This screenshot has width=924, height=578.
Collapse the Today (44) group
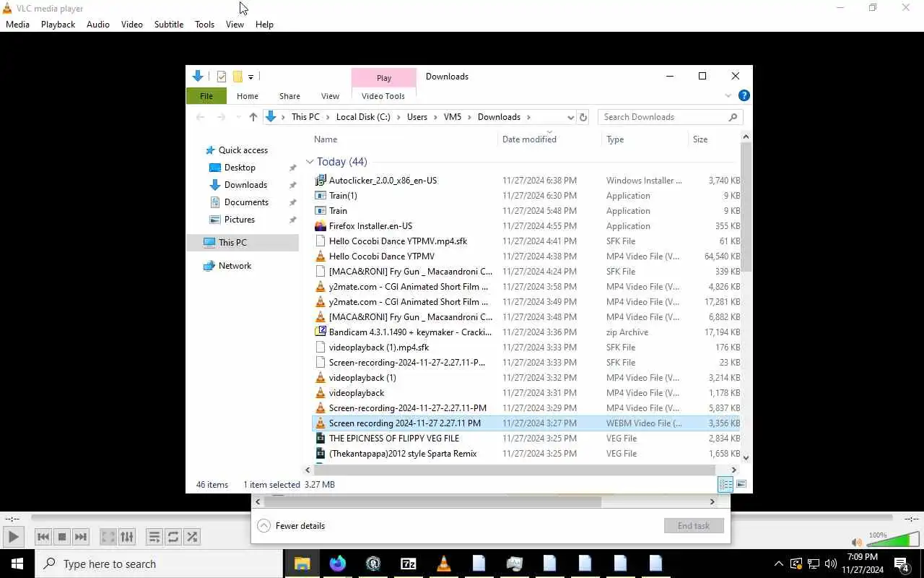coord(310,162)
